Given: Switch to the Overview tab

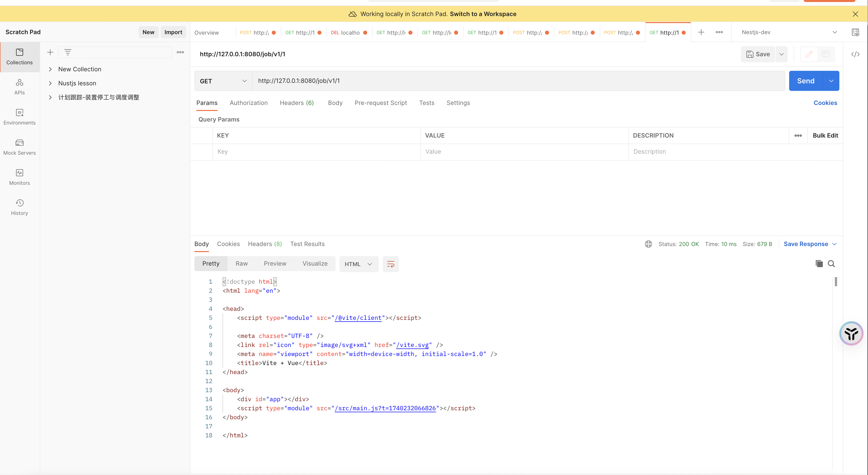Looking at the screenshot, I should [x=206, y=33].
